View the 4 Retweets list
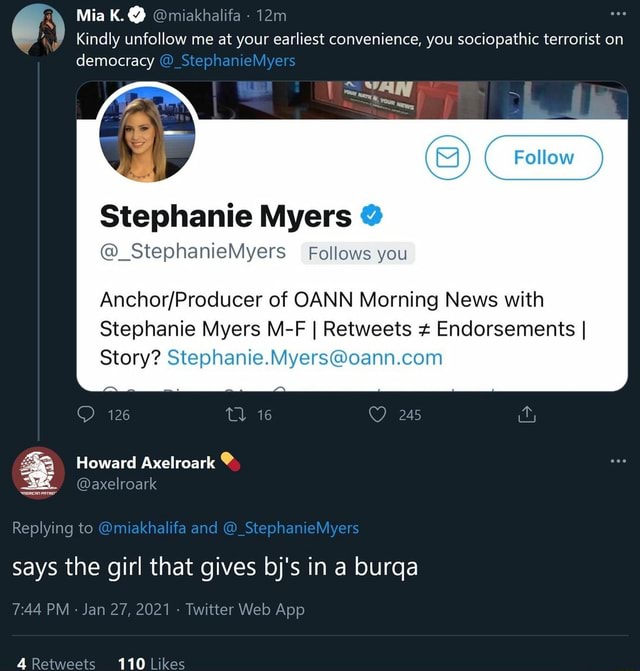 tap(56, 663)
